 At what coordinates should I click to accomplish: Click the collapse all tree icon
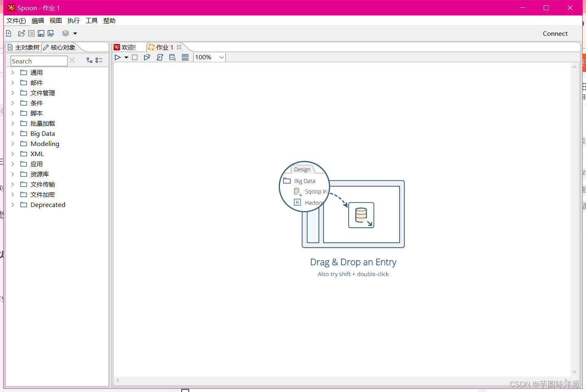point(99,60)
